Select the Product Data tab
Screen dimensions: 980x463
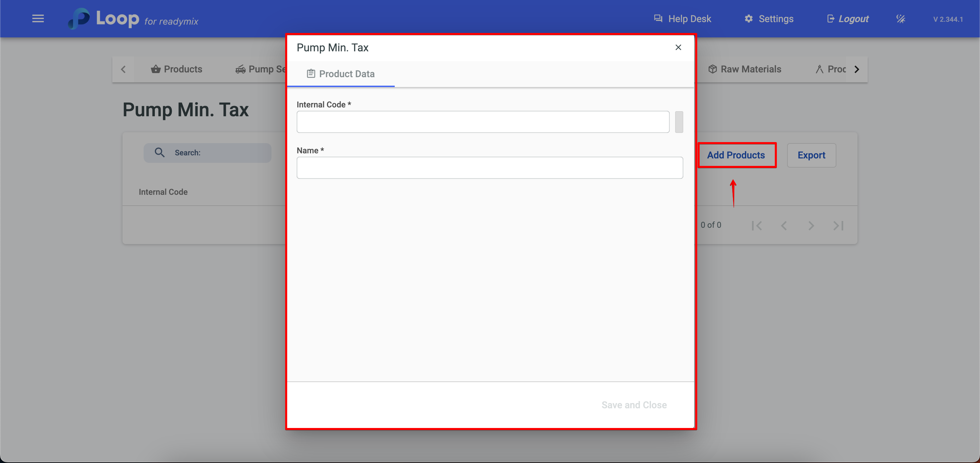341,74
